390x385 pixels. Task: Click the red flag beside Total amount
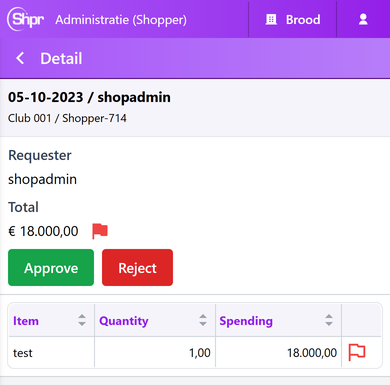pos(100,231)
